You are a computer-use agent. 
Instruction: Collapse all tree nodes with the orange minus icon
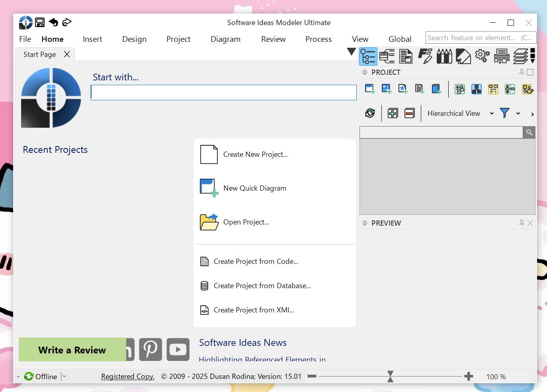click(x=409, y=113)
